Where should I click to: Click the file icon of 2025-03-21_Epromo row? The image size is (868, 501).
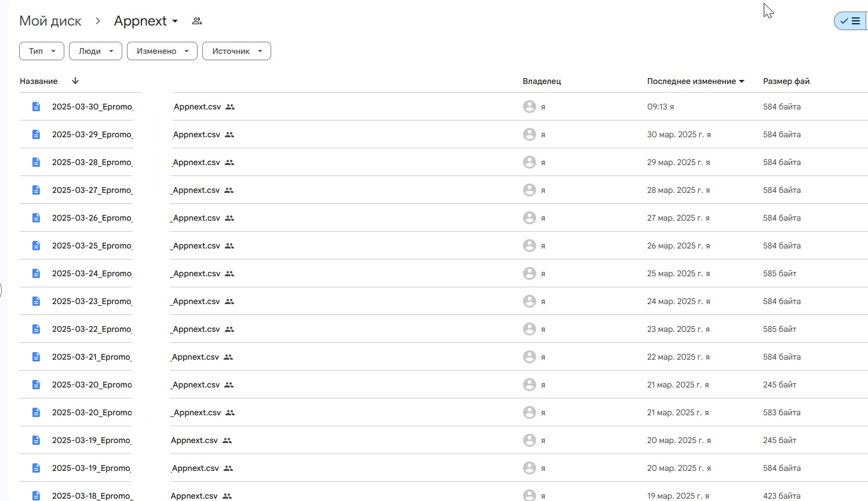(36, 357)
